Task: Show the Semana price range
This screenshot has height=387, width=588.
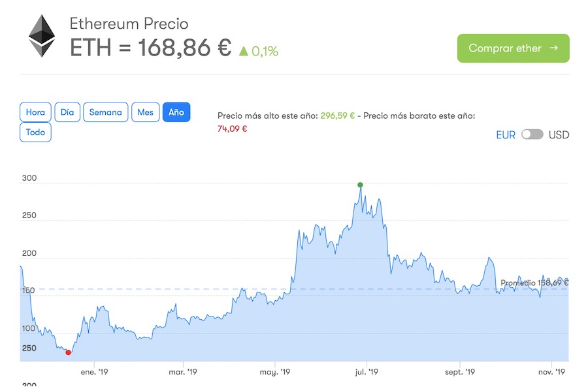Action: [x=105, y=112]
